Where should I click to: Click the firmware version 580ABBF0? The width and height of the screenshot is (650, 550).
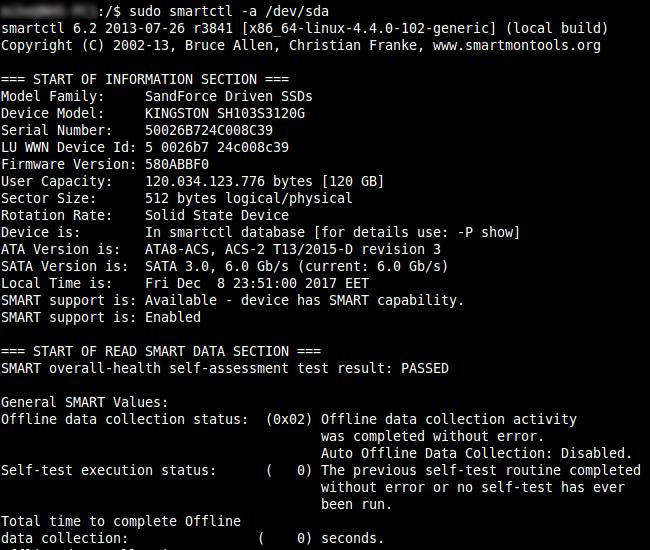tap(177, 164)
